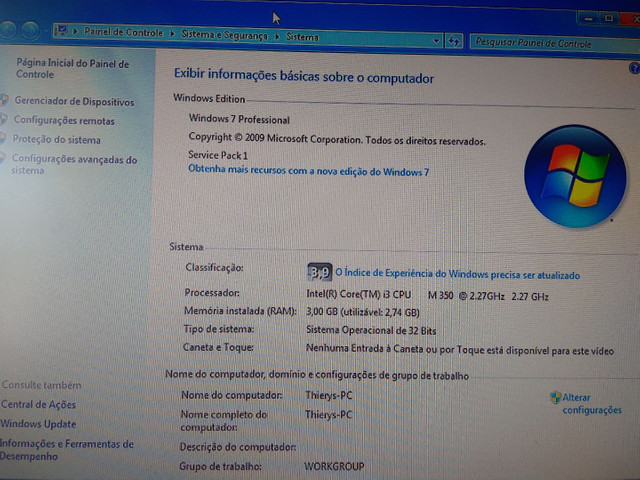Click the Windows Edition section heading
The height and width of the screenshot is (480, 640).
click(209, 98)
